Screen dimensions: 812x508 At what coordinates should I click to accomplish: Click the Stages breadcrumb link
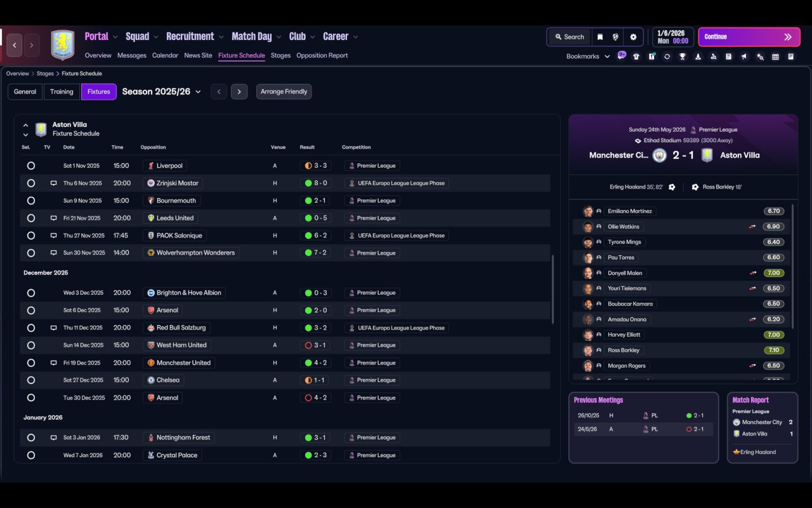coord(45,74)
